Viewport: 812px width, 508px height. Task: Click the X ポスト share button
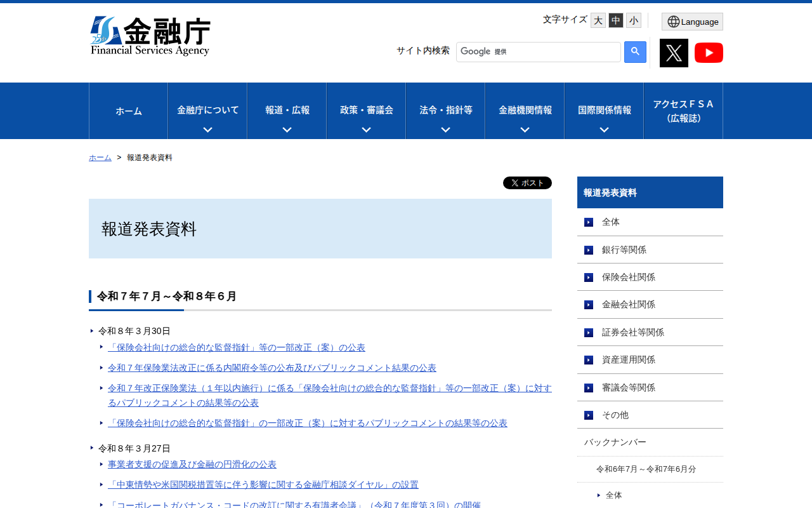(527, 183)
